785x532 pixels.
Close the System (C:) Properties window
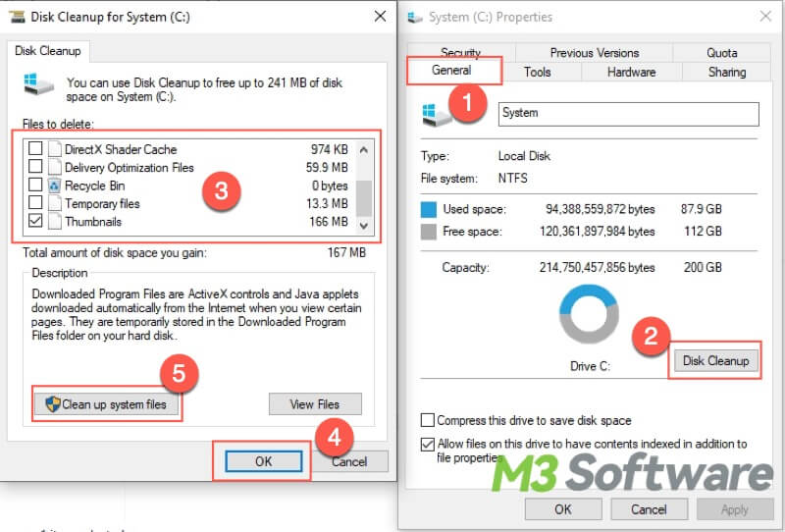pos(765,16)
